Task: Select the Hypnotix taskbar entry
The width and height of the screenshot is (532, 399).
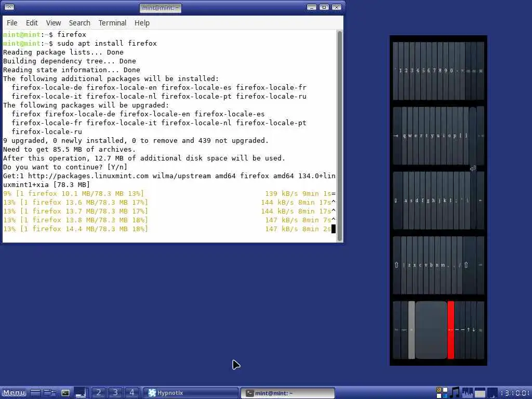Action: tap(190, 393)
